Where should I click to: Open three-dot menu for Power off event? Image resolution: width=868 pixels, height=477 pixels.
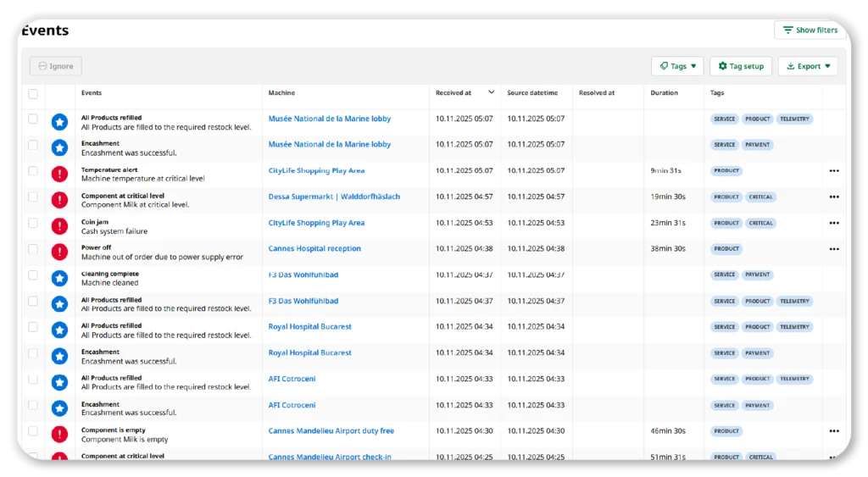pyautogui.click(x=834, y=249)
